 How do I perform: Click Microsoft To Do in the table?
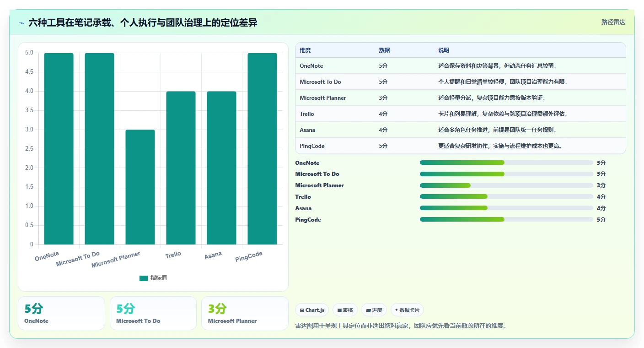[320, 82]
